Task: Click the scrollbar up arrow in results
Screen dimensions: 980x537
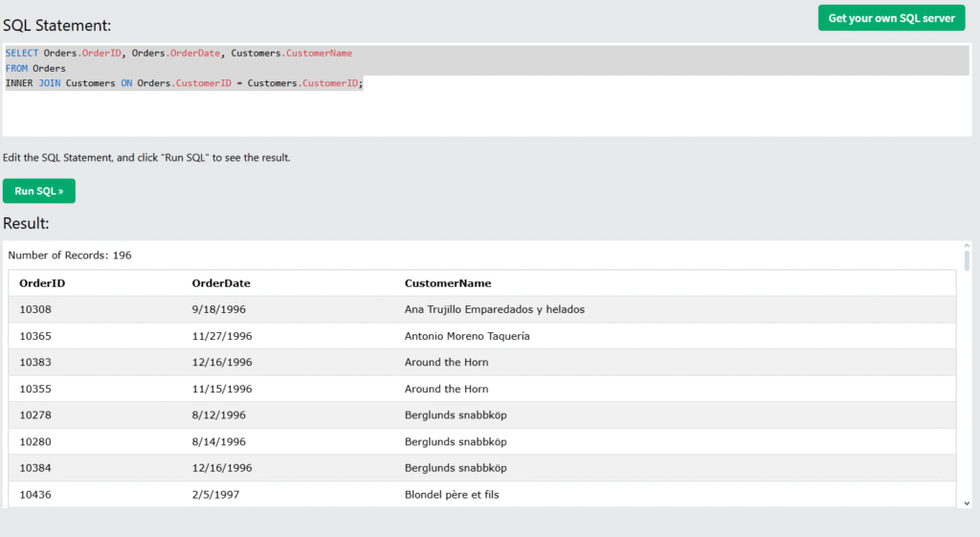Action: point(967,247)
